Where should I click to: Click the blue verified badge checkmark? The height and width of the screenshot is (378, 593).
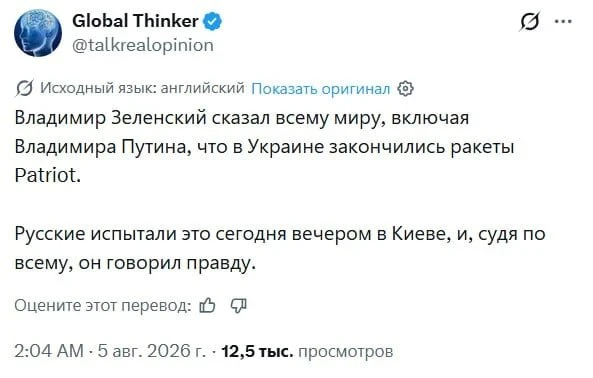(213, 21)
